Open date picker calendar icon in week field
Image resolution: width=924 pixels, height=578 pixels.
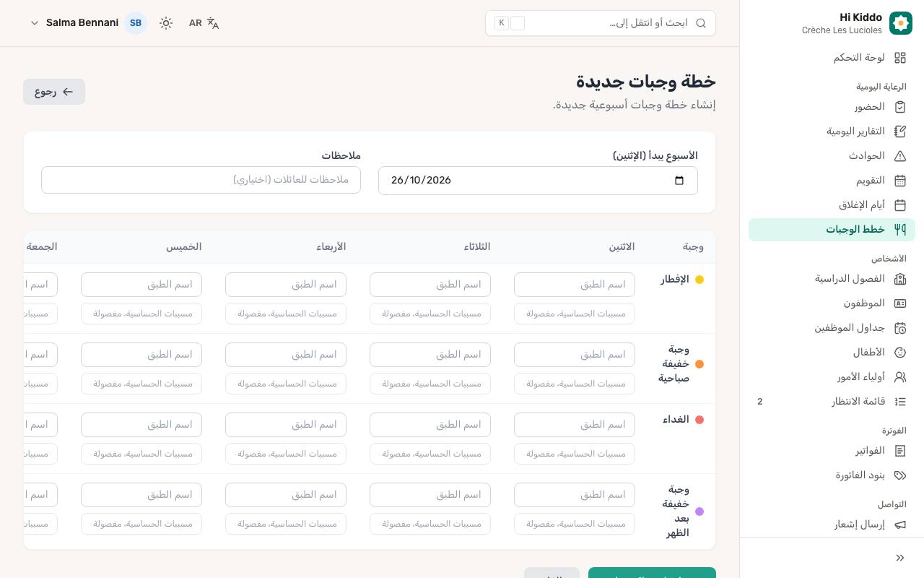click(x=679, y=181)
